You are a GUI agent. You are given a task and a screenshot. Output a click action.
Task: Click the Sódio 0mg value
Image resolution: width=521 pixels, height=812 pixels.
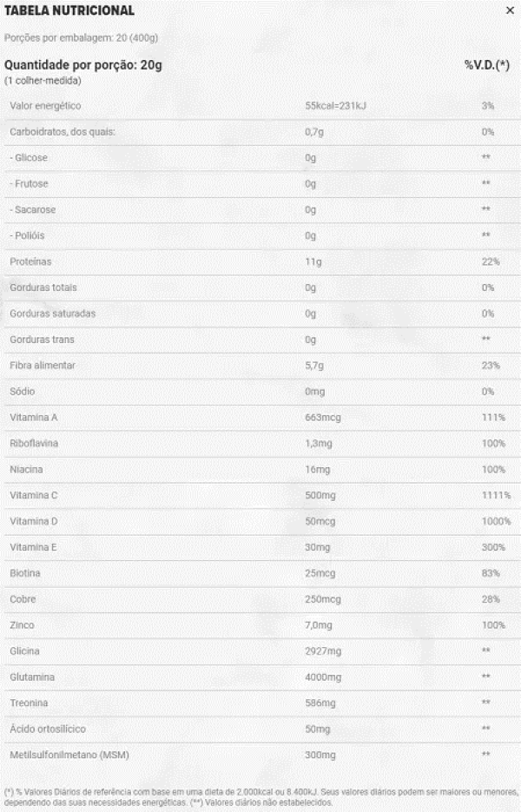(x=315, y=392)
